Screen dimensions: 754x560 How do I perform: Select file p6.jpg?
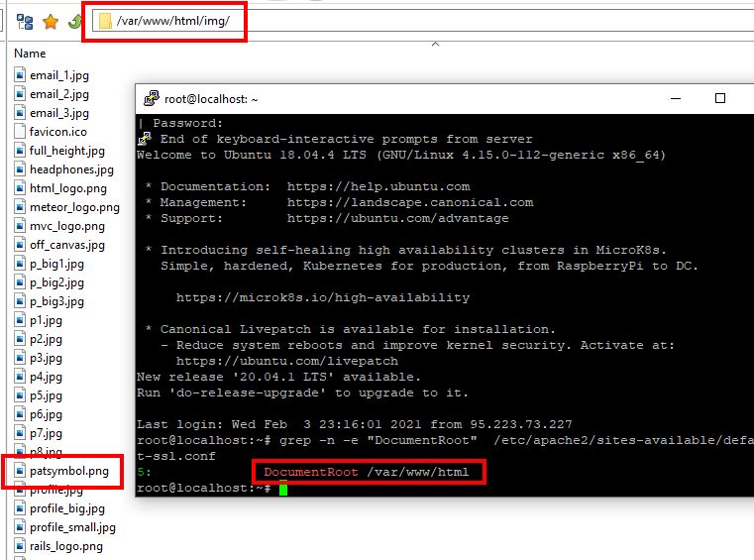click(46, 414)
